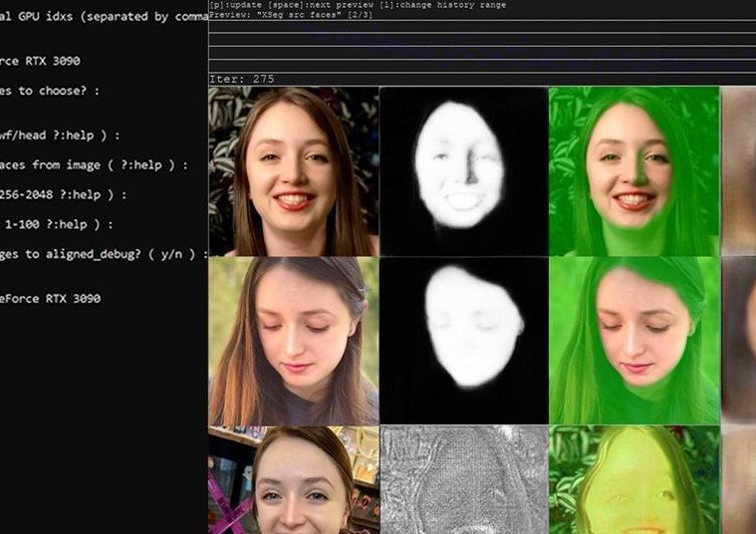
Task: Click the partially visible top-right blurred face
Action: point(738,171)
